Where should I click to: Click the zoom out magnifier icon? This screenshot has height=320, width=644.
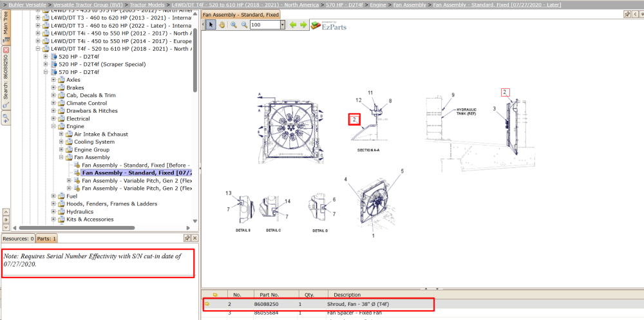pos(244,24)
